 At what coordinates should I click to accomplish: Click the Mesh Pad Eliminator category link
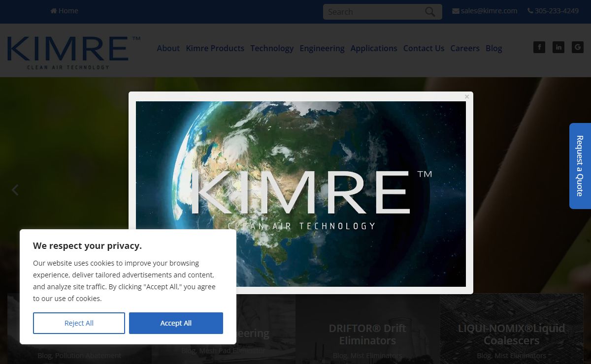232,351
